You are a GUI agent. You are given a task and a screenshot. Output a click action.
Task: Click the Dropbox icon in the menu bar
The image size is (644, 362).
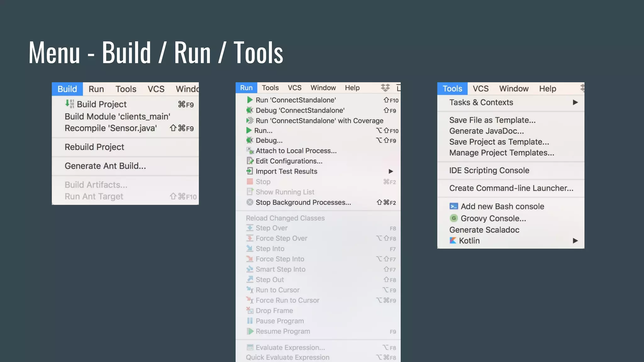coord(385,88)
